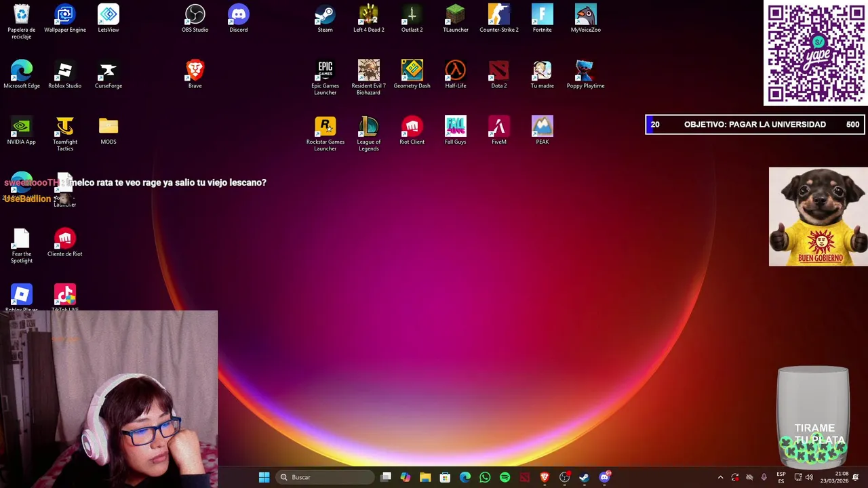Open the volume control tray icon
Screen dimensions: 868x488
(x=809, y=477)
